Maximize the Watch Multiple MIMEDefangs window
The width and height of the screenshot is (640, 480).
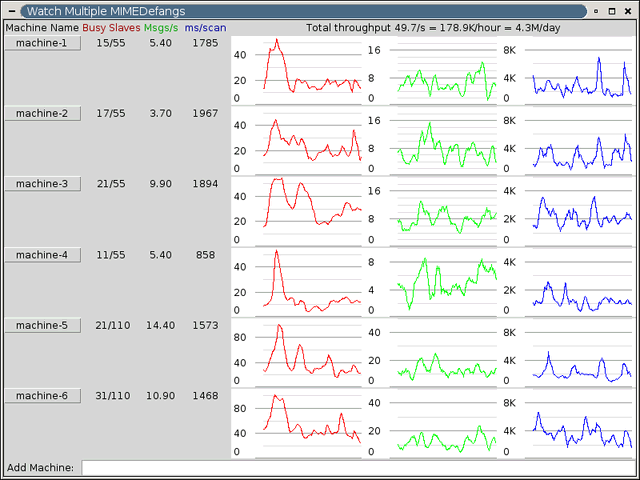point(612,10)
